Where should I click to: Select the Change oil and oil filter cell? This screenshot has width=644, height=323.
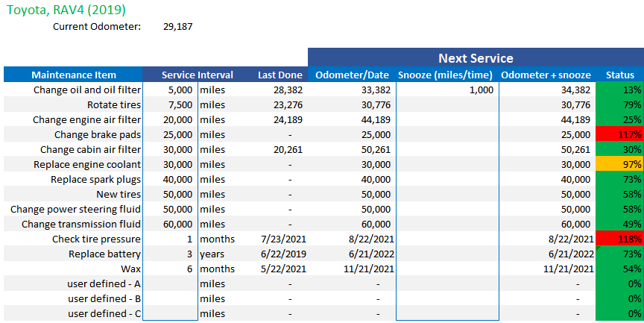[87, 90]
